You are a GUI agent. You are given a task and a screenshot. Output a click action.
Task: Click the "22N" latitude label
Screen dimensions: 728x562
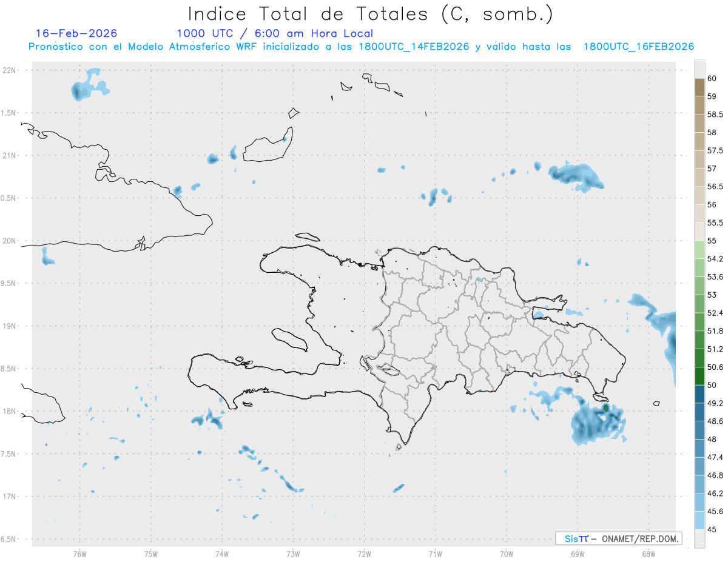pos(10,70)
